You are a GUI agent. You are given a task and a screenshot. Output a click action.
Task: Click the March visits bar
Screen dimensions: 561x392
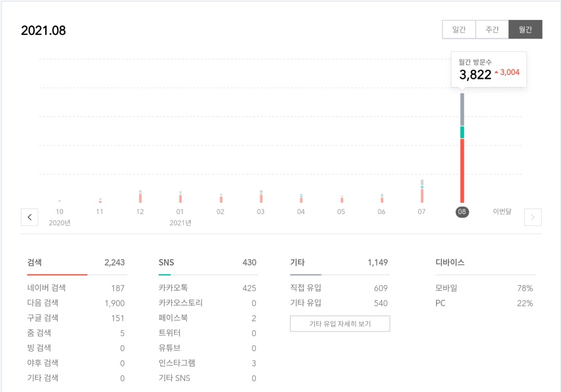click(261, 197)
